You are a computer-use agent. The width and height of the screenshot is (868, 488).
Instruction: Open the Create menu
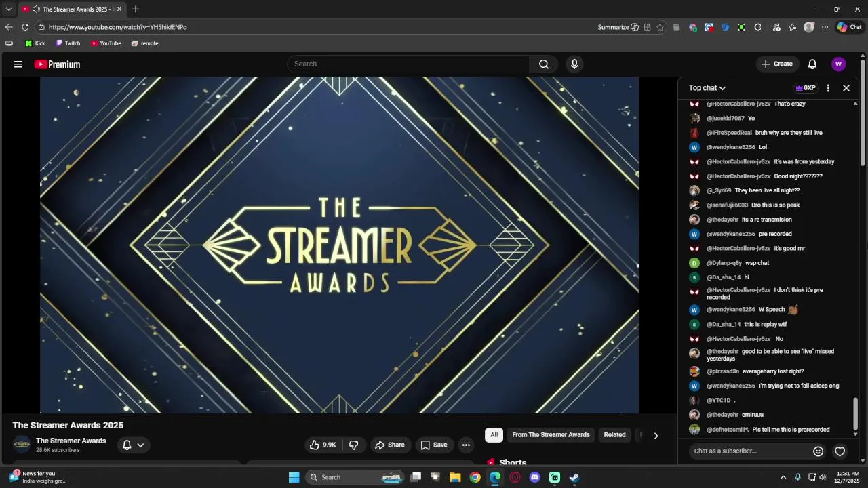(777, 64)
